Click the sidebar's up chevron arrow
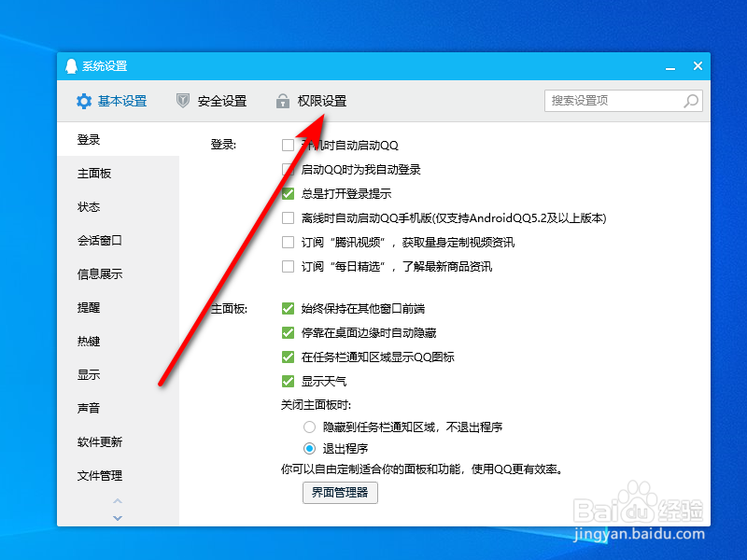This screenshot has width=747, height=560. tap(118, 501)
